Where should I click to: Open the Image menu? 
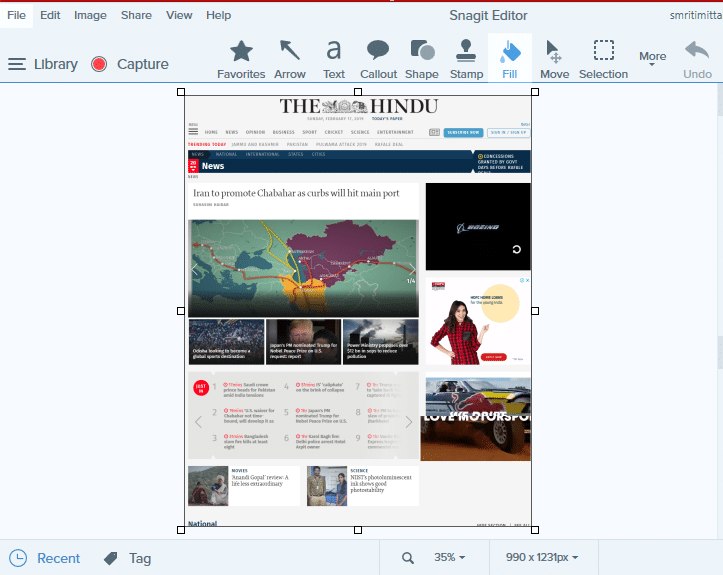90,16
